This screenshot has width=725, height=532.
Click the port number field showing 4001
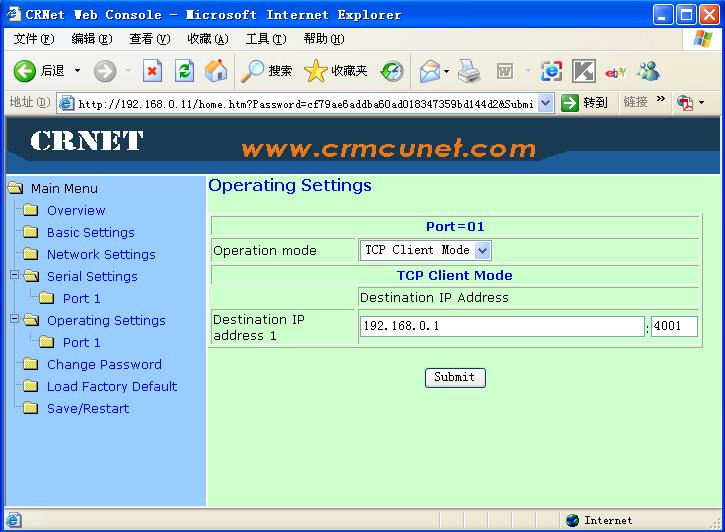pos(674,326)
